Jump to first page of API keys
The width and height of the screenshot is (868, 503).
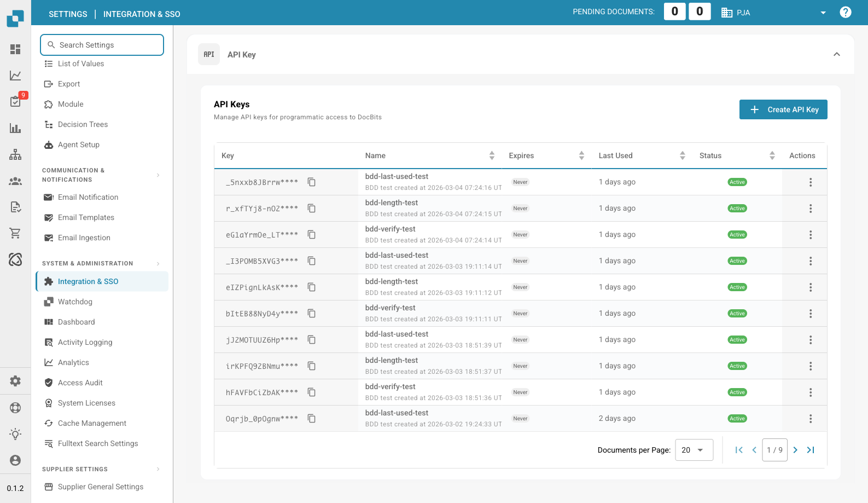pyautogui.click(x=739, y=450)
